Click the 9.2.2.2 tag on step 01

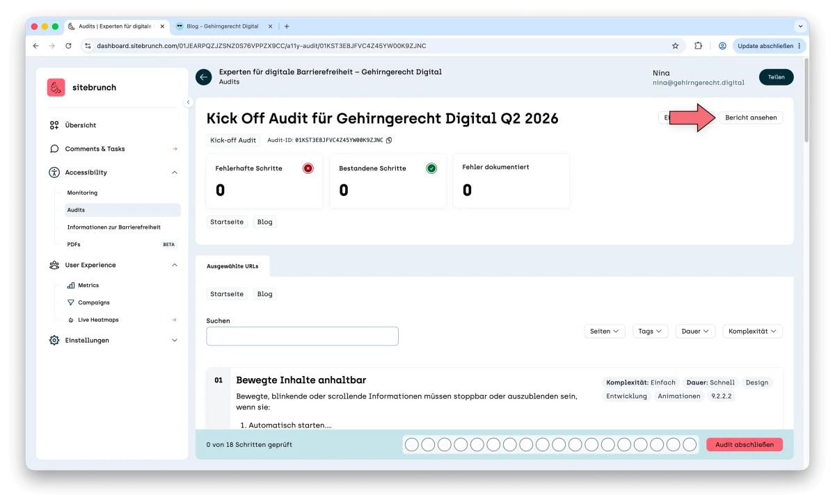point(722,396)
